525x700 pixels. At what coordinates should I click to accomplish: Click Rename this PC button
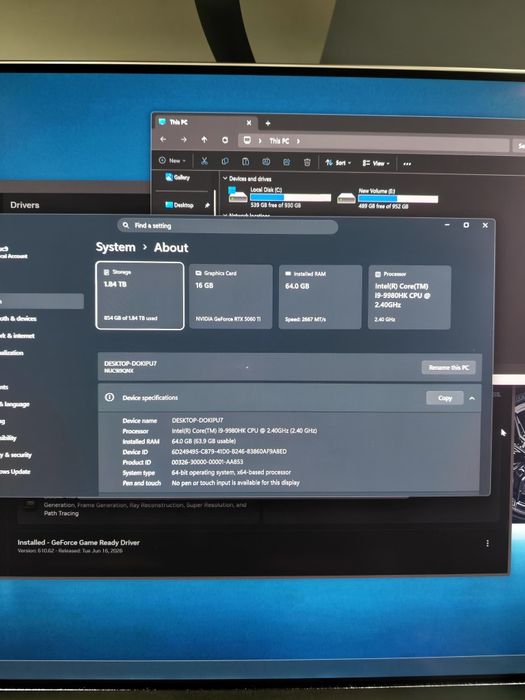coord(449,367)
